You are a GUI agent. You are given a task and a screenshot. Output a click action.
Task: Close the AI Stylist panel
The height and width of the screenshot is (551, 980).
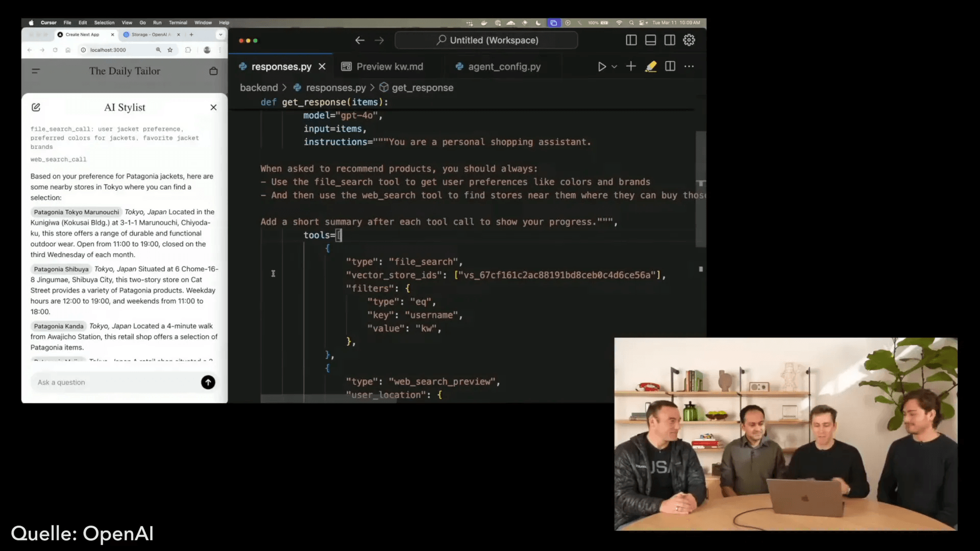click(213, 107)
